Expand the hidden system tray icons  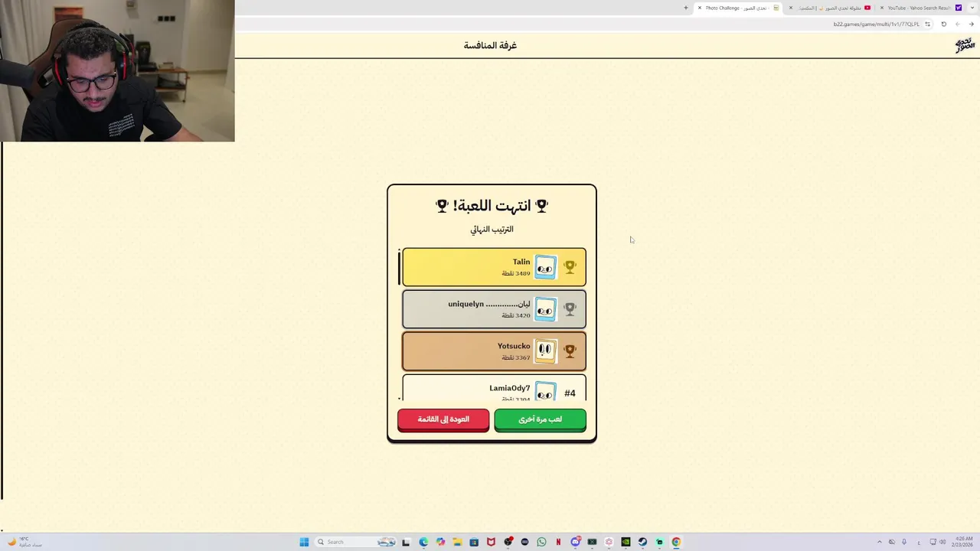pyautogui.click(x=880, y=542)
